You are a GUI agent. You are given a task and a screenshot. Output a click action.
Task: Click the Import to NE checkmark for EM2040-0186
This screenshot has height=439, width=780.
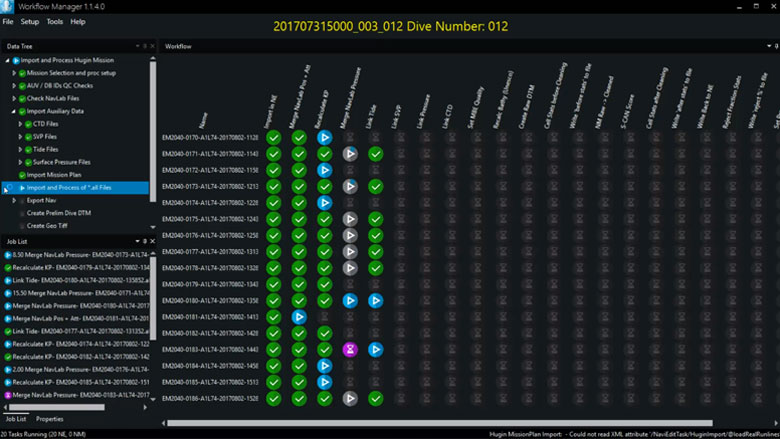(x=274, y=398)
